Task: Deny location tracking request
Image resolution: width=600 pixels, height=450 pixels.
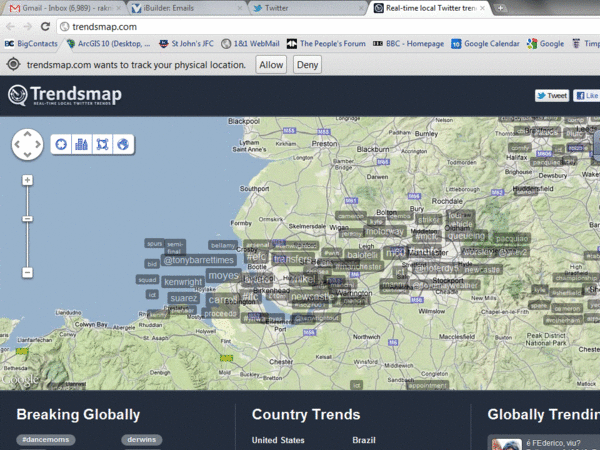Action: 307,65
